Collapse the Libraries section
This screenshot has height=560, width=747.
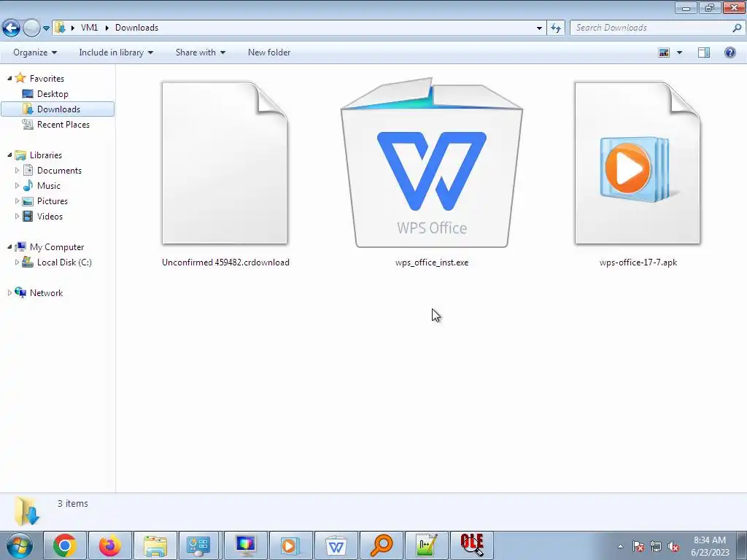[x=9, y=155]
